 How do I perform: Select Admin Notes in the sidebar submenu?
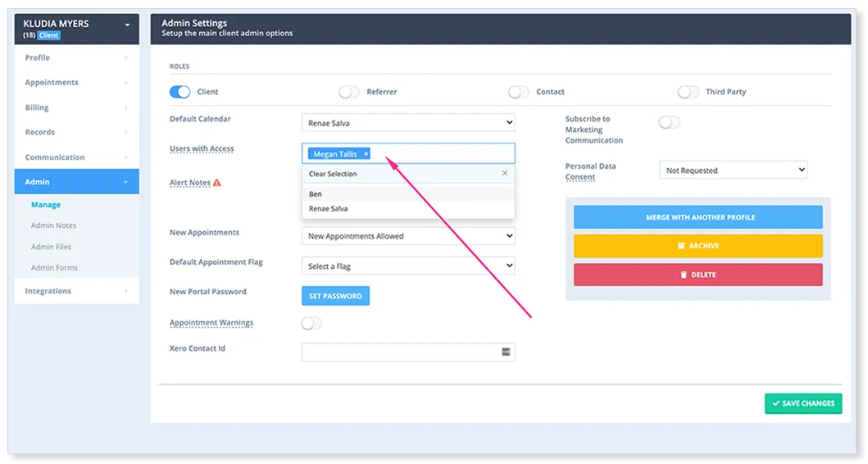pyautogui.click(x=54, y=225)
